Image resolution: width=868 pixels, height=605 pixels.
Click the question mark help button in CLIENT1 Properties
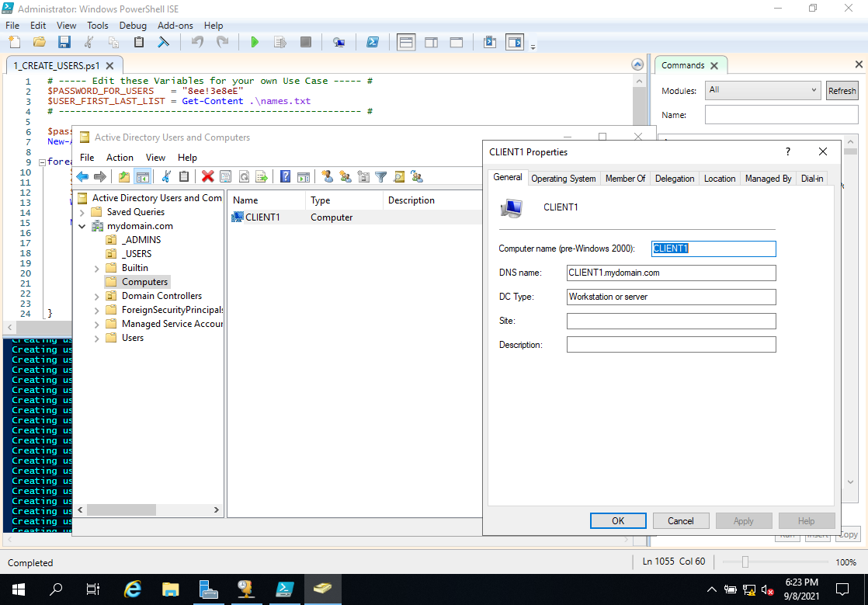click(x=788, y=151)
